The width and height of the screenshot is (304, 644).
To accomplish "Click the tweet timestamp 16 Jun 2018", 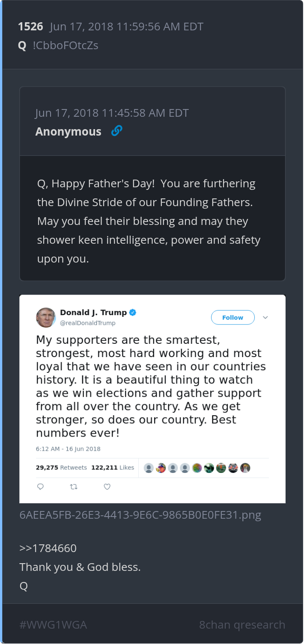I will coord(68,449).
